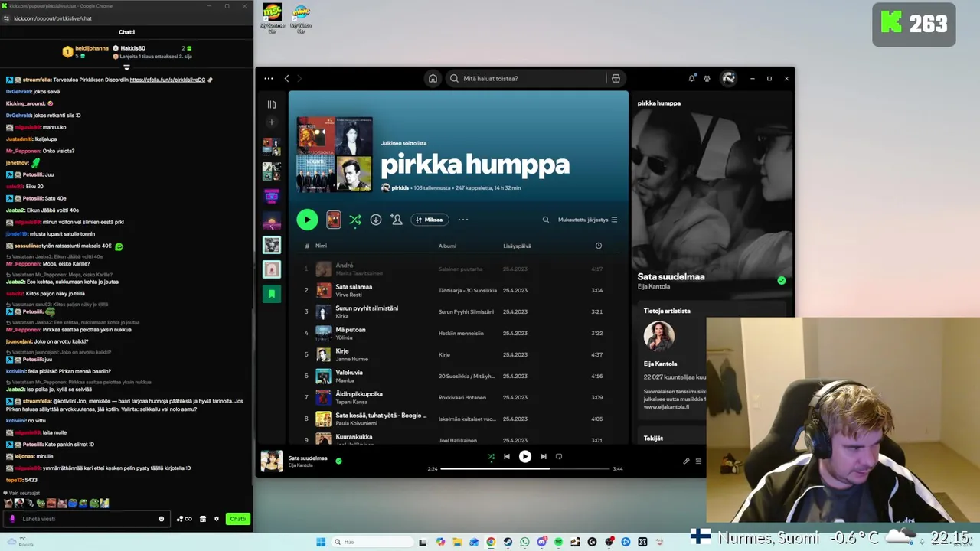The height and width of the screenshot is (551, 980).
Task: Open the emote picker in chat input
Action: [x=162, y=519]
